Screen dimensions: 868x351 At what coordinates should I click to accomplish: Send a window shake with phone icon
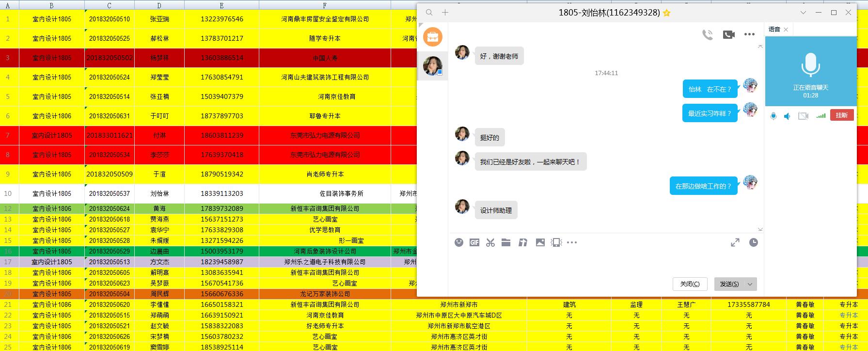(556, 242)
